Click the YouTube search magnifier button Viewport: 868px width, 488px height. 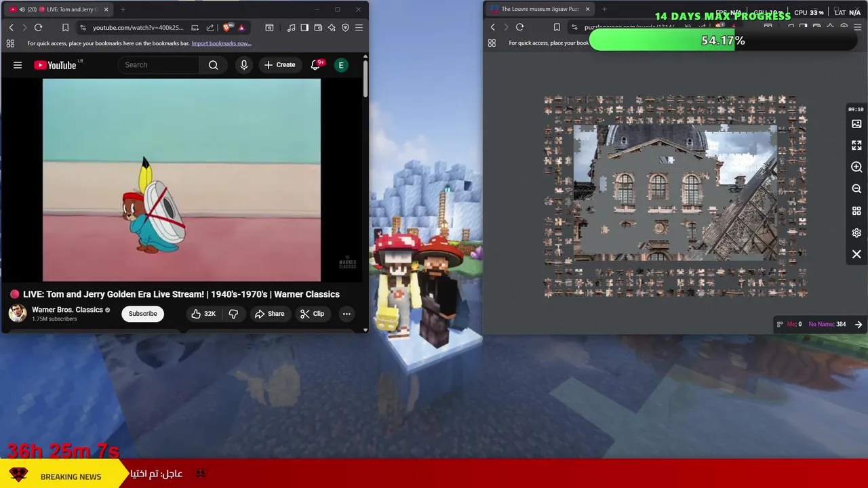click(214, 65)
